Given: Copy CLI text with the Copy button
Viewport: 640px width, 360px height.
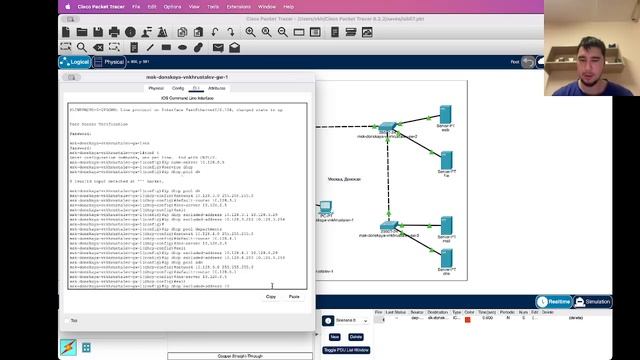Looking at the screenshot, I should pos(271,297).
